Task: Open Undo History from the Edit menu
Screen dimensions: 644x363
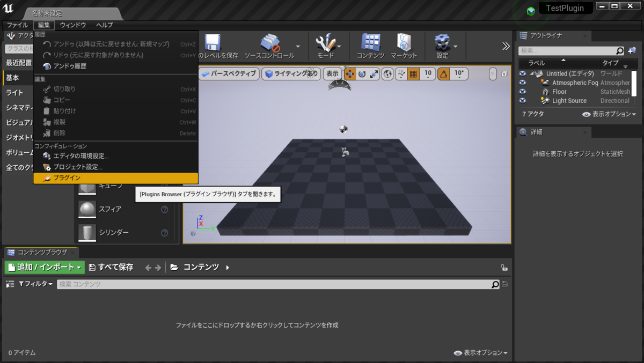Action: pos(116,66)
